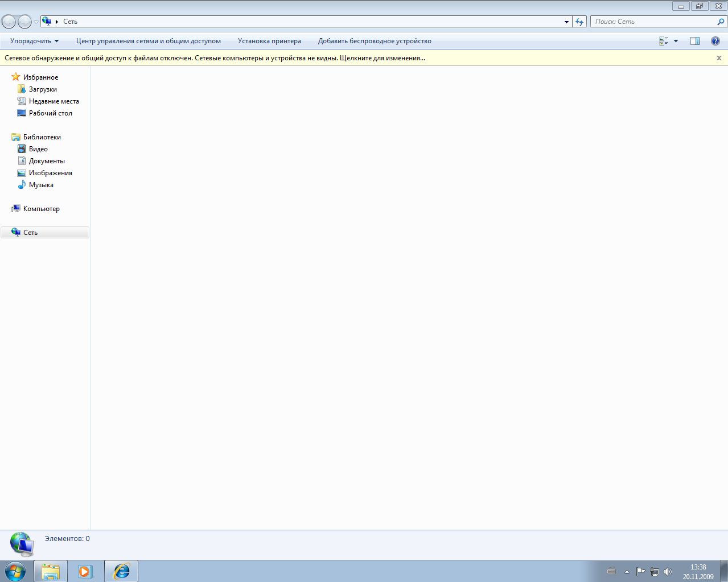Open the Упорядочить menu

pyautogui.click(x=34, y=41)
